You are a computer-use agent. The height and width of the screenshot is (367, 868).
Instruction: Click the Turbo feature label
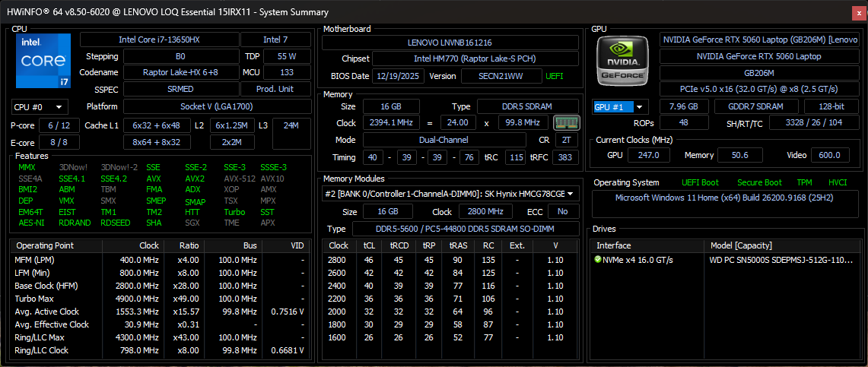234,212
